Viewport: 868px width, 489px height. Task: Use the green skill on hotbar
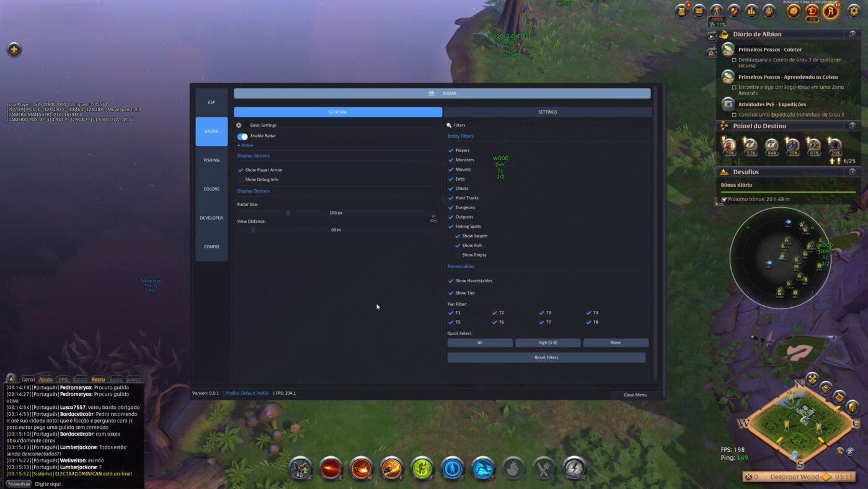pyautogui.click(x=422, y=469)
